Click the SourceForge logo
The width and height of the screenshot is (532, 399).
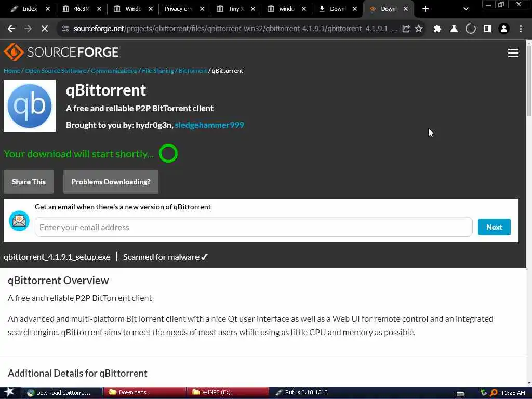[61, 52]
